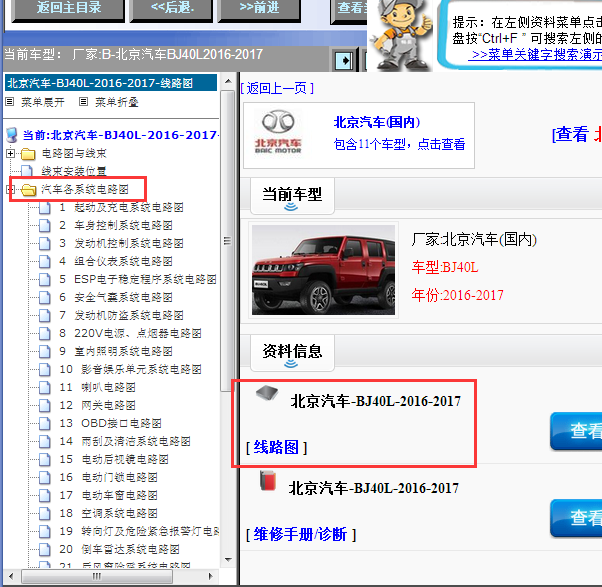This screenshot has height=587, width=602.
Task: Open 1 起动及充电系统电路图
Action: click(x=121, y=207)
